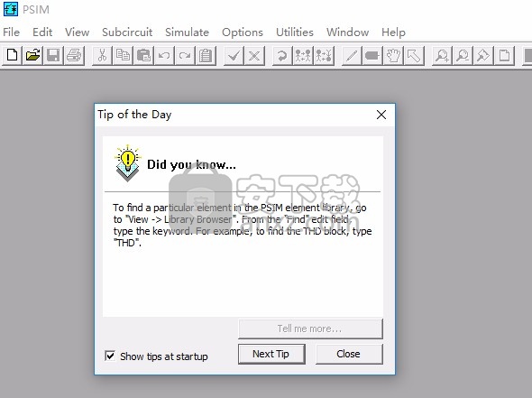Uncheck Show tips at startup
Image resolution: width=532 pixels, height=398 pixels.
(110, 356)
